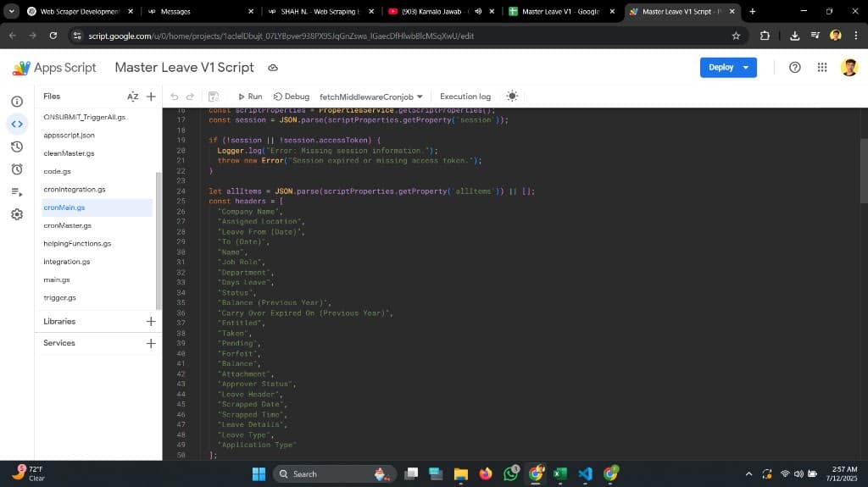Open the Execution log
The height and width of the screenshot is (487, 868).
point(465,97)
